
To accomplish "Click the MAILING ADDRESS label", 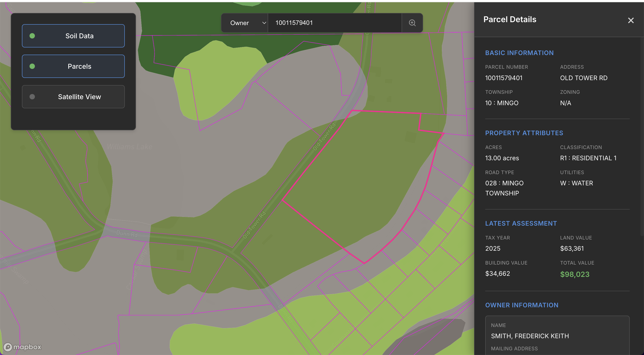I will tap(514, 349).
